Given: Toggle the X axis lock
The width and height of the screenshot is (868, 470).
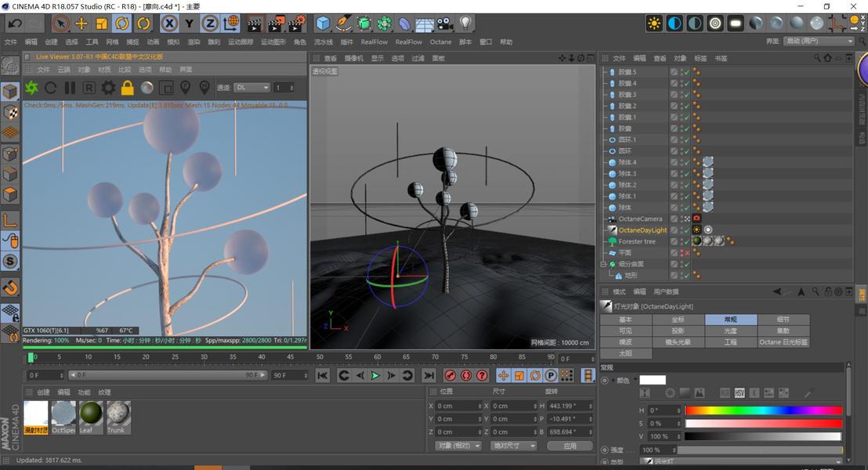Looking at the screenshot, I should 169,23.
